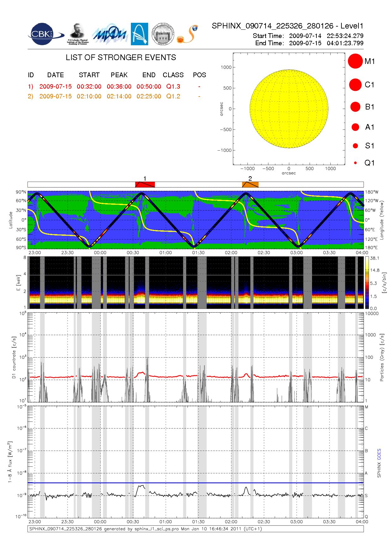Viewport: 392px width, 555px height.
Task: Click the CLASS column header
Action: coord(173,75)
